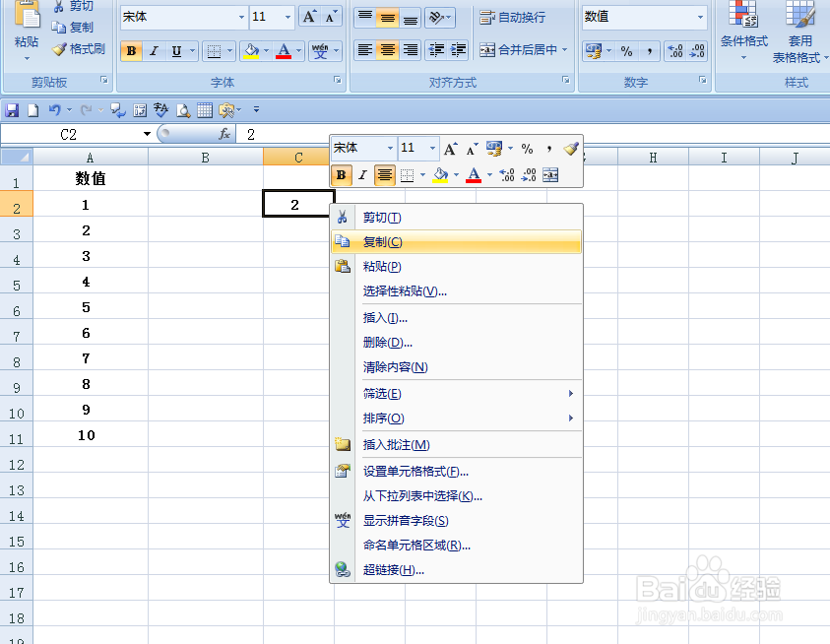The height and width of the screenshot is (644, 830).
Task: Click Wrap Text (自动换行) button
Action: point(512,18)
